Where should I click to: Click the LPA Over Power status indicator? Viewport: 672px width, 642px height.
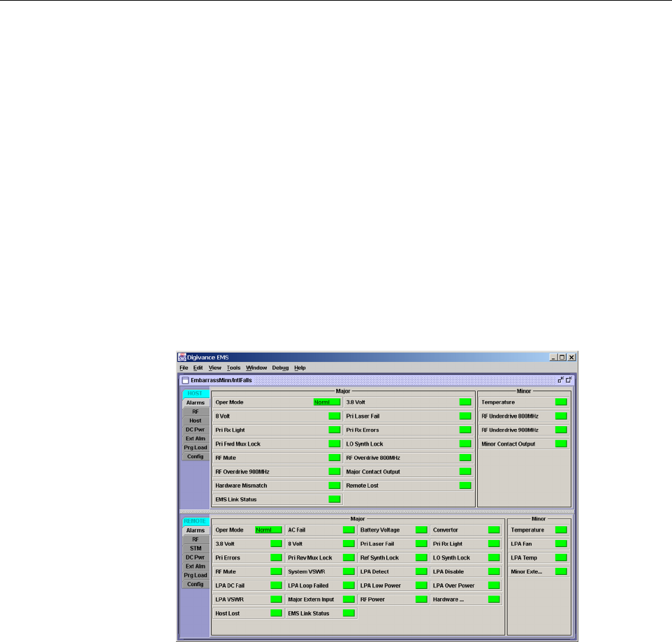click(494, 585)
